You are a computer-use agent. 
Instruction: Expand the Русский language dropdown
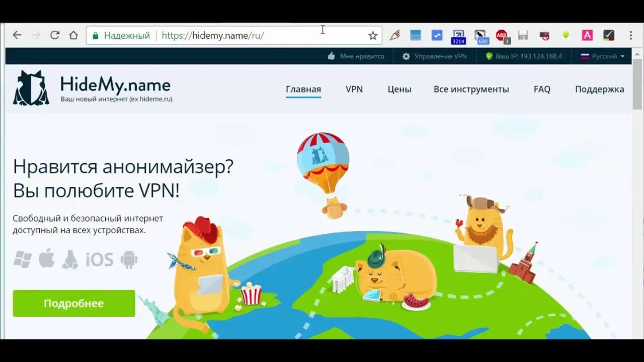tap(603, 56)
